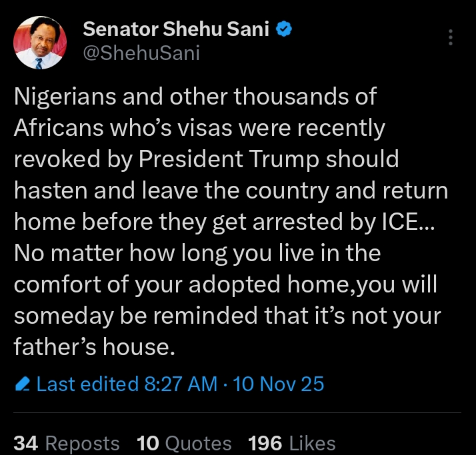Open the three-dot more options menu

451,37
